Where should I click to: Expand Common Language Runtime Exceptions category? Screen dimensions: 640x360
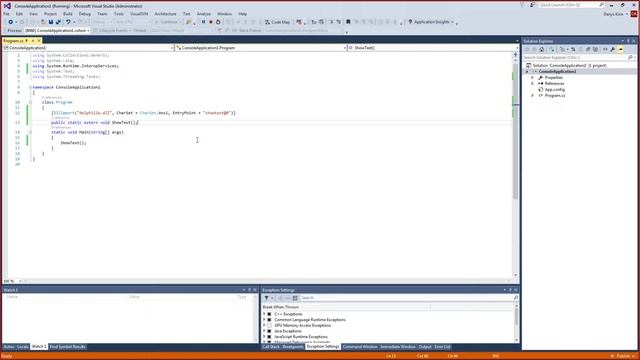(x=264, y=320)
